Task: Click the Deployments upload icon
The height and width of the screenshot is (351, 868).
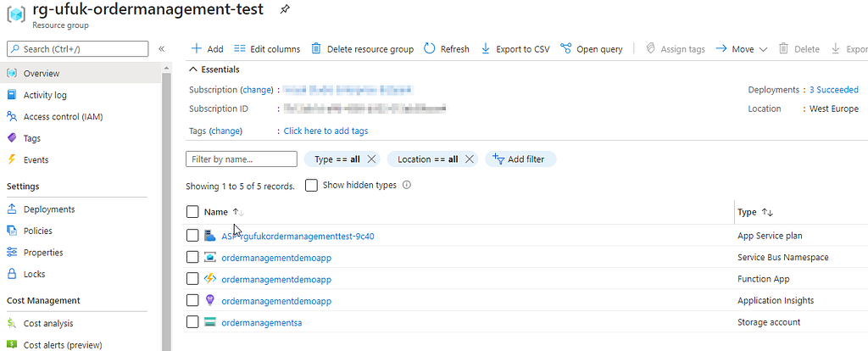Action: [12, 209]
